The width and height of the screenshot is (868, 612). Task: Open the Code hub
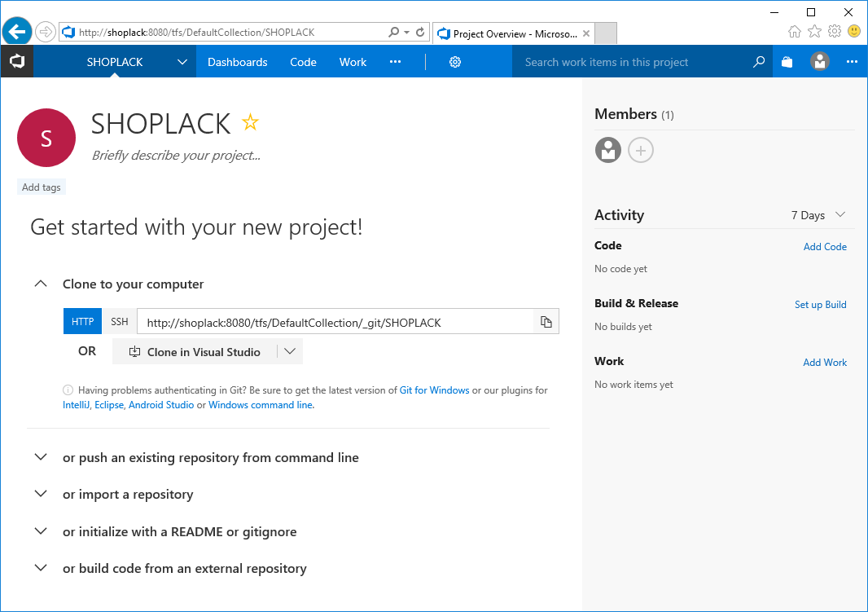pos(304,62)
